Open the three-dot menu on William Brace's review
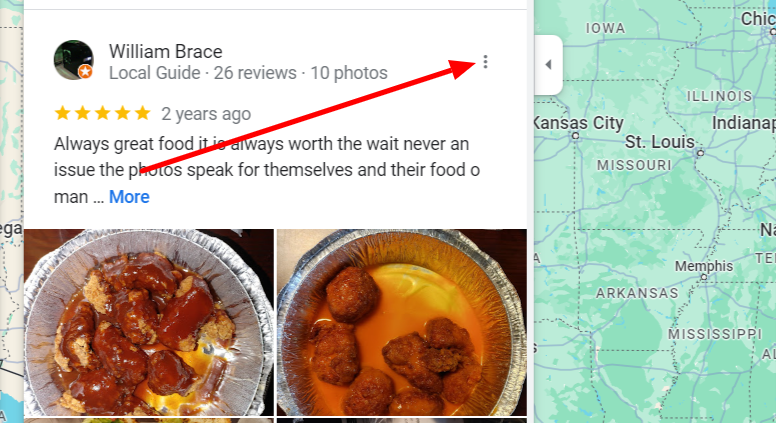The image size is (776, 423). 485,62
